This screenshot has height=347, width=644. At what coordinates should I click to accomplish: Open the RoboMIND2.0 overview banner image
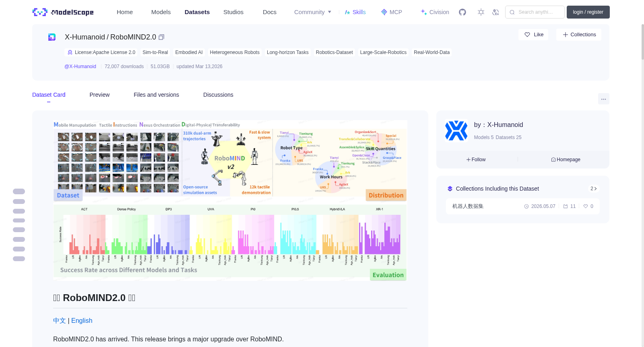point(230,200)
